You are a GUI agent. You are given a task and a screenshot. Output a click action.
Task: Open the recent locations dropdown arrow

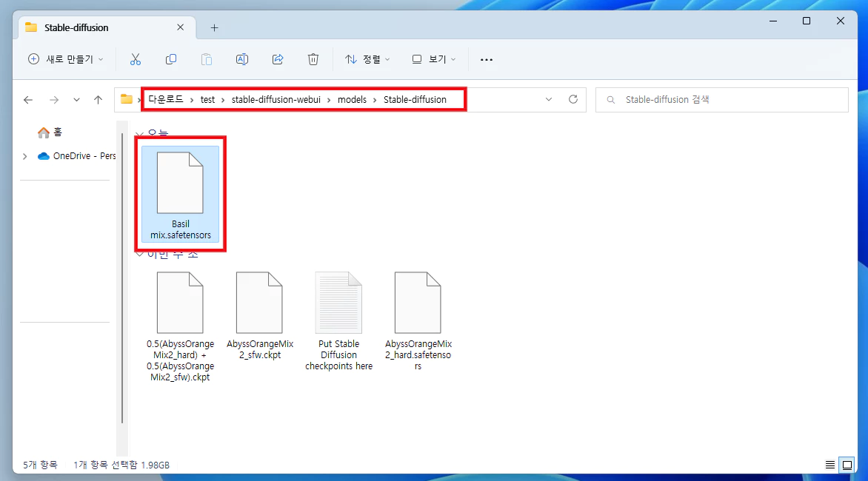76,99
